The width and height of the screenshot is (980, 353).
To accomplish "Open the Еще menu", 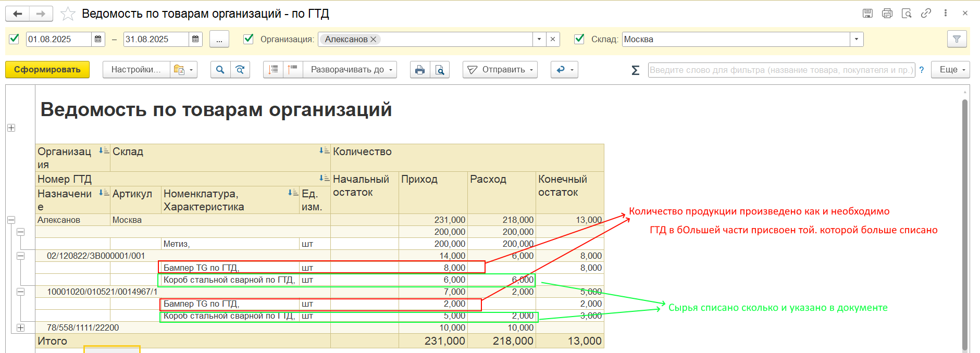I will [x=953, y=70].
